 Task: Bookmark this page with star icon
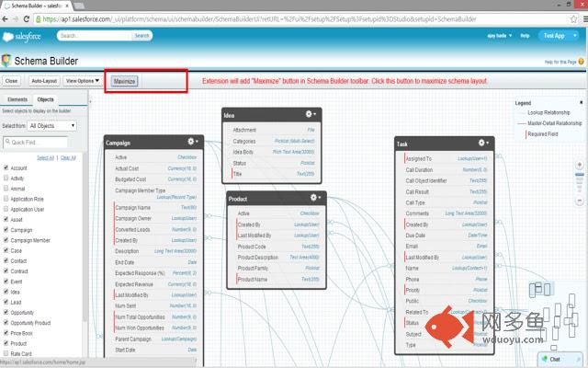pos(573,19)
